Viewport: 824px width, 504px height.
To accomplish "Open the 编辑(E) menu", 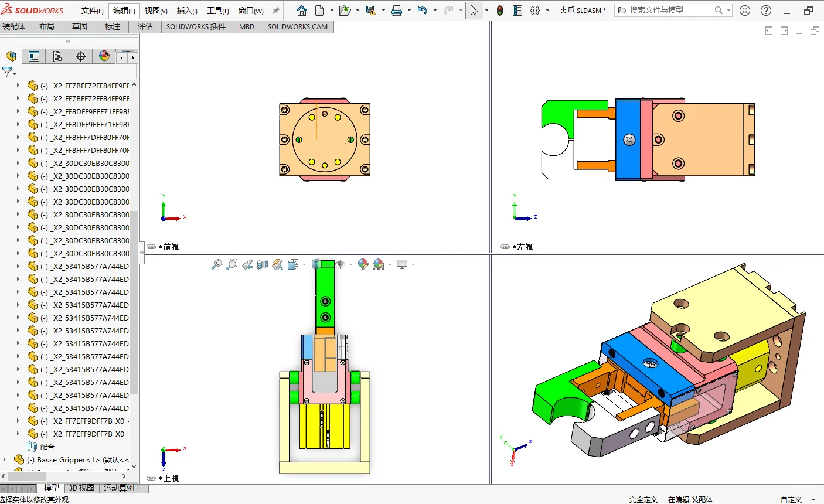I will (x=124, y=11).
